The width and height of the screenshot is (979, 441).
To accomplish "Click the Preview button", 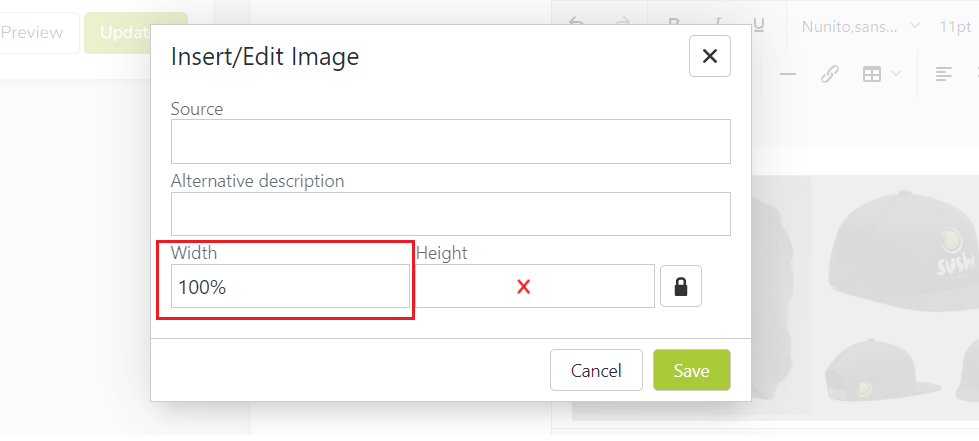I will point(32,32).
